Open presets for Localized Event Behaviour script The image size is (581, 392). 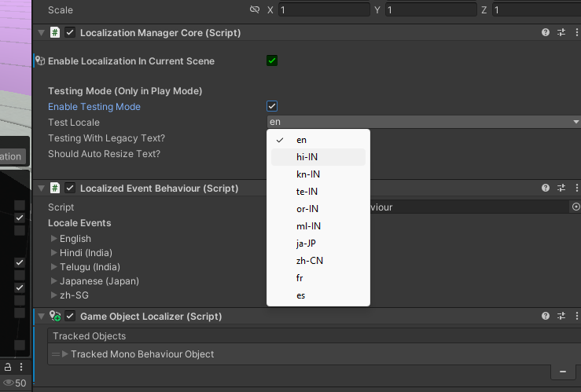(561, 188)
